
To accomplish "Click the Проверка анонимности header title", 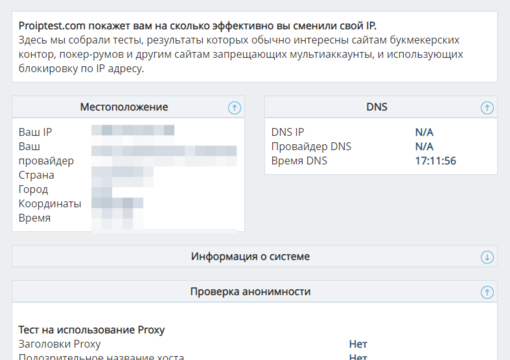I will click(250, 292).
